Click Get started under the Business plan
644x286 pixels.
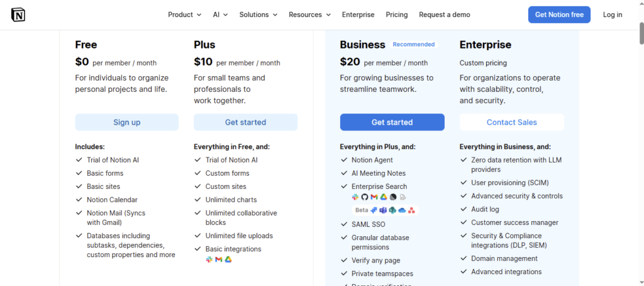[x=392, y=122]
